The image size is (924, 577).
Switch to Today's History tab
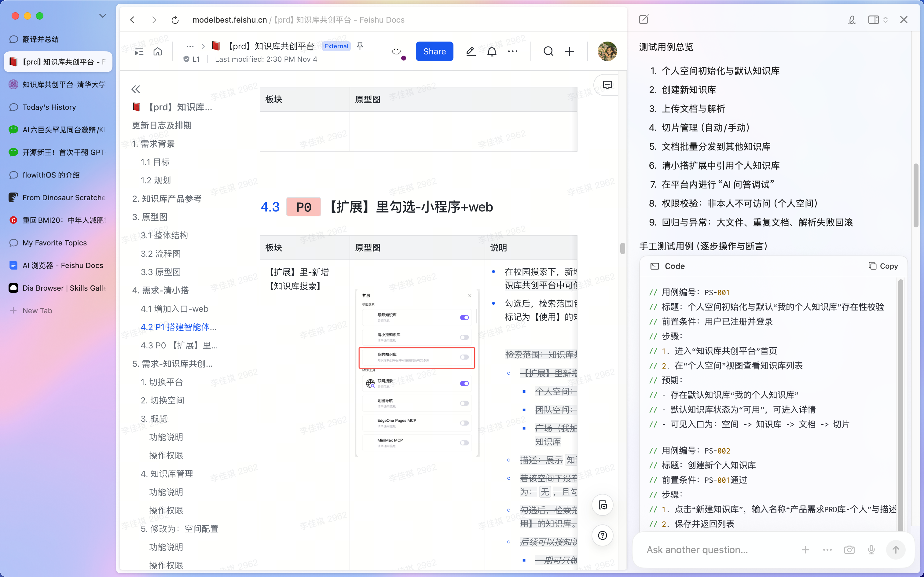pyautogui.click(x=58, y=107)
